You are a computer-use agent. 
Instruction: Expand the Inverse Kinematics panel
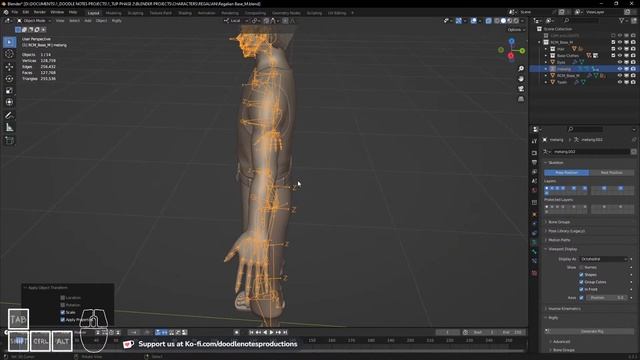[564, 309]
